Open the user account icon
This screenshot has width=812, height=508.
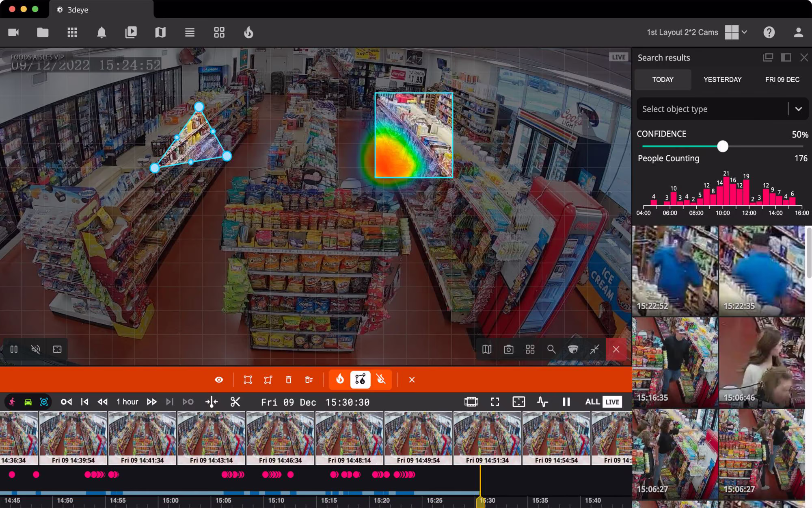pyautogui.click(x=798, y=32)
